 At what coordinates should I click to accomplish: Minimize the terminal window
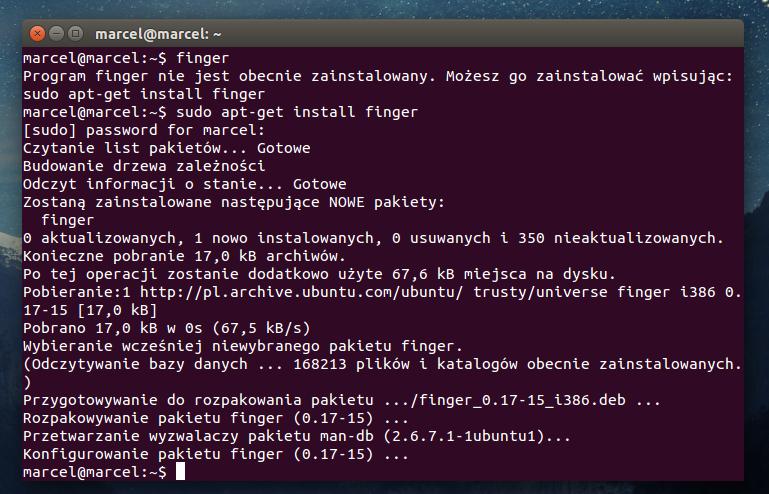pyautogui.click(x=56, y=33)
